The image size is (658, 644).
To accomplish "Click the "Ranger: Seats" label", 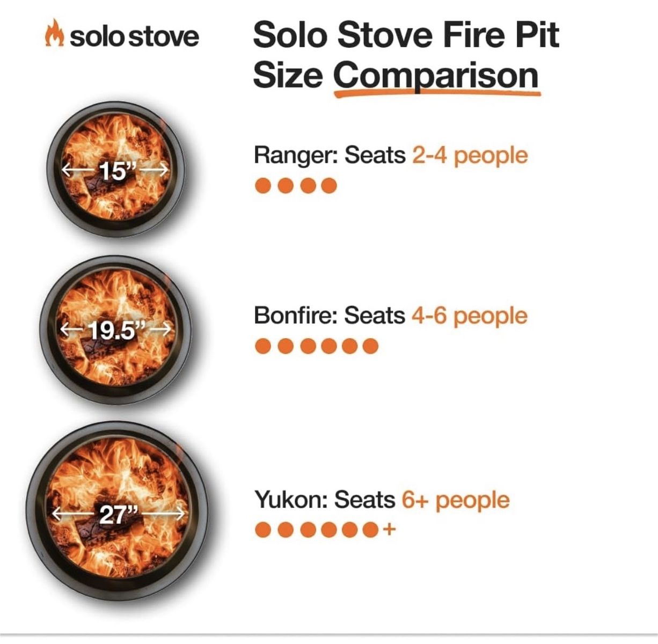I will click(x=329, y=155).
